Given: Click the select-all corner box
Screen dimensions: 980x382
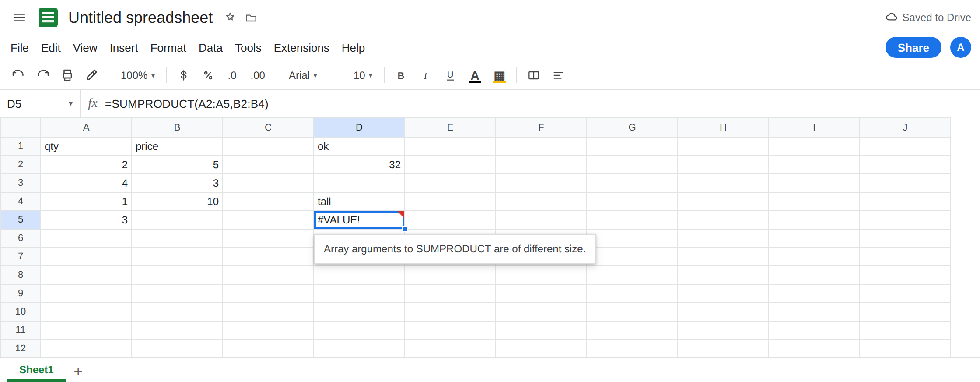Looking at the screenshot, I should coord(21,127).
